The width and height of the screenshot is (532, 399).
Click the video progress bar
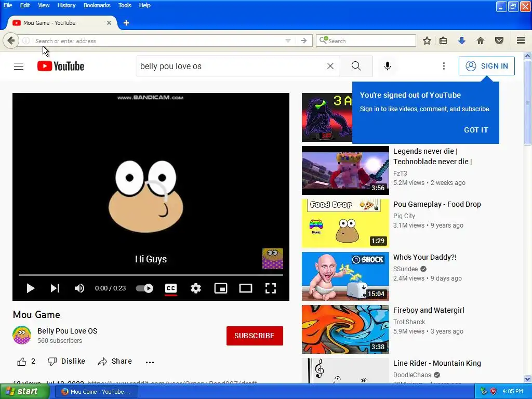[x=151, y=275]
